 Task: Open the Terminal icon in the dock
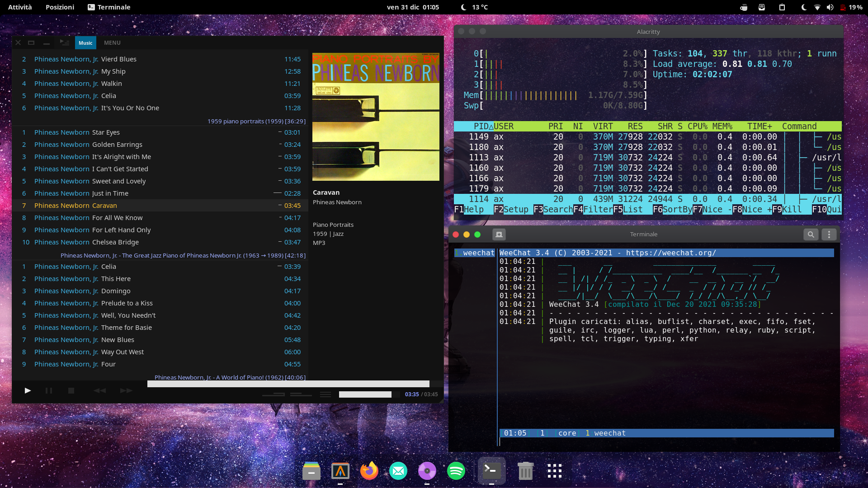492,471
